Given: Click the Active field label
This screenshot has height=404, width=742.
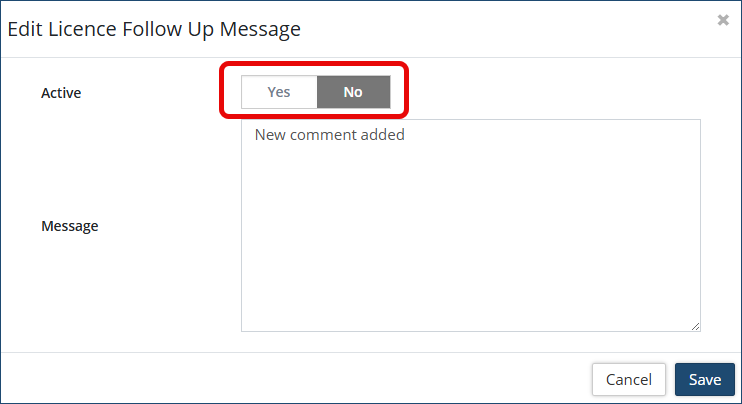Looking at the screenshot, I should (x=61, y=93).
